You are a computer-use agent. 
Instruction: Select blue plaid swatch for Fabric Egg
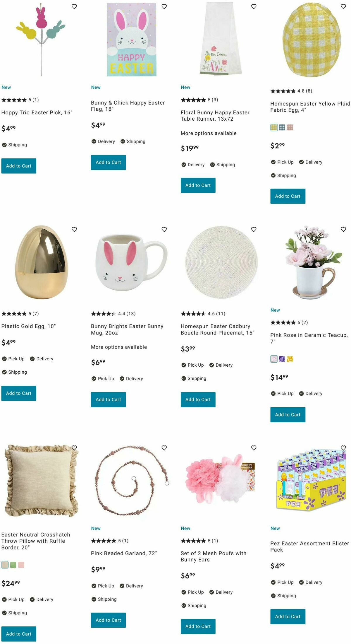click(282, 127)
